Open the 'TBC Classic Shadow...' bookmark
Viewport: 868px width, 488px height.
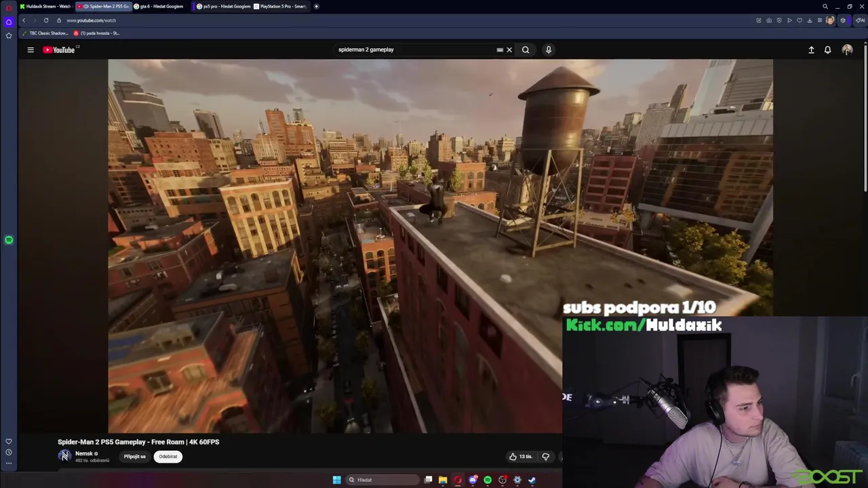click(x=45, y=33)
